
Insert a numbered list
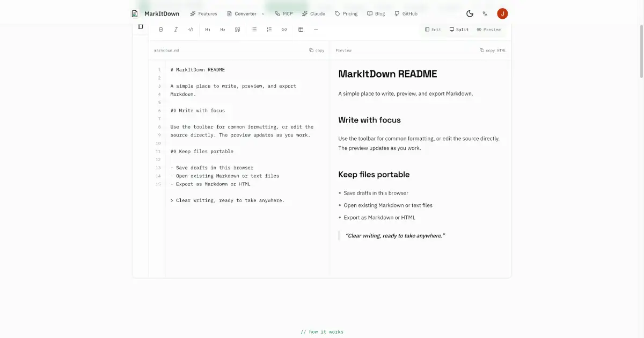269,30
